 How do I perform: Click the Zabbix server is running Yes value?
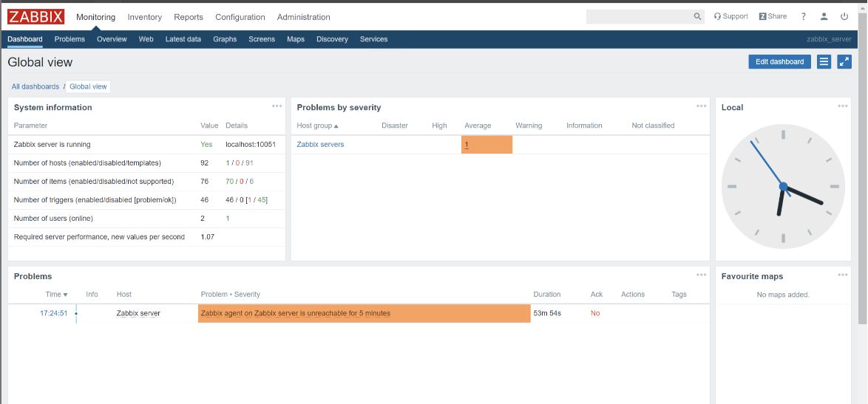206,144
